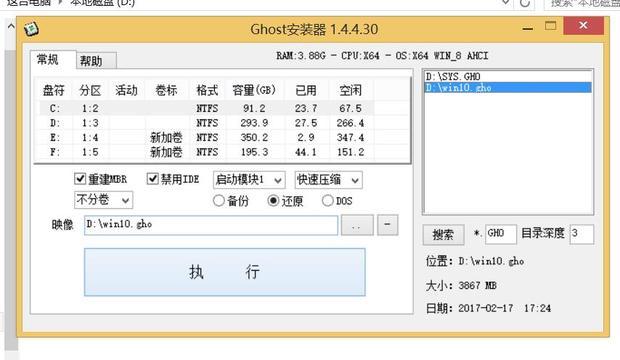Maximize the Ghost installer window
Screen dimensions: 620x360
pyautogui.click(x=550, y=26)
